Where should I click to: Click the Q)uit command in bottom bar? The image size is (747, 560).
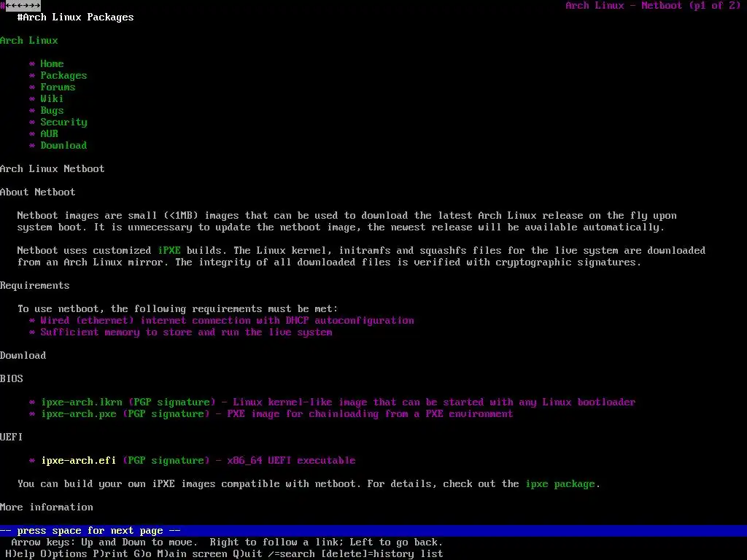pyautogui.click(x=248, y=554)
